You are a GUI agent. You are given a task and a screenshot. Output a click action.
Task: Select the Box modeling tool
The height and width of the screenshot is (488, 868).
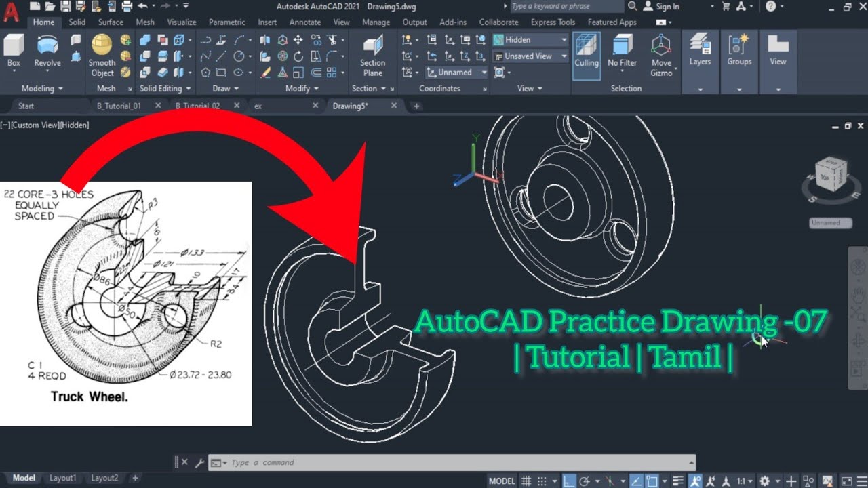tap(14, 52)
